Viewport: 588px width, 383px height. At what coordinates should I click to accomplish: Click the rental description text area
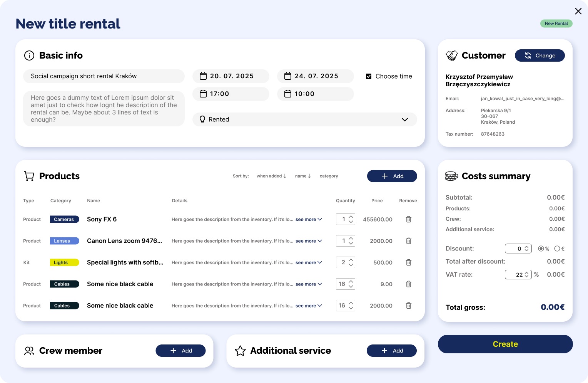click(x=104, y=109)
